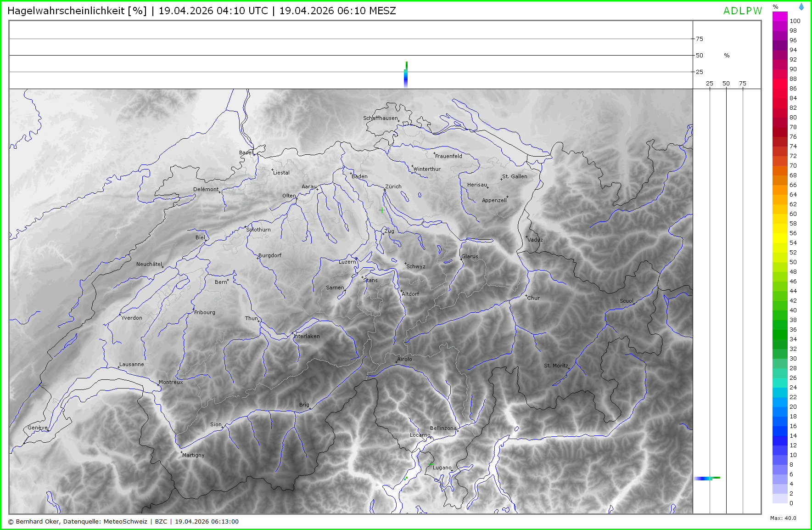Click the Genève city marker
812x530 pixels.
tap(47, 430)
